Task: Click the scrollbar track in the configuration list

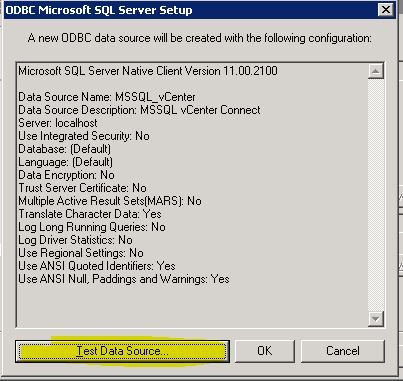Action: click(x=376, y=195)
